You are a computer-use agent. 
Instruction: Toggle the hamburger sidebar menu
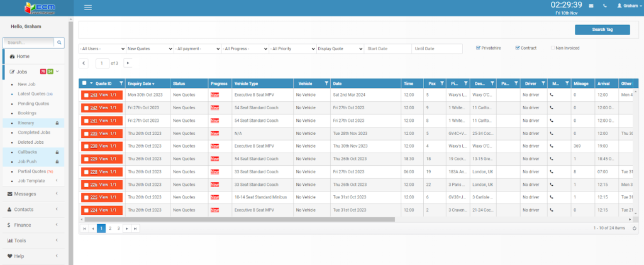point(87,8)
